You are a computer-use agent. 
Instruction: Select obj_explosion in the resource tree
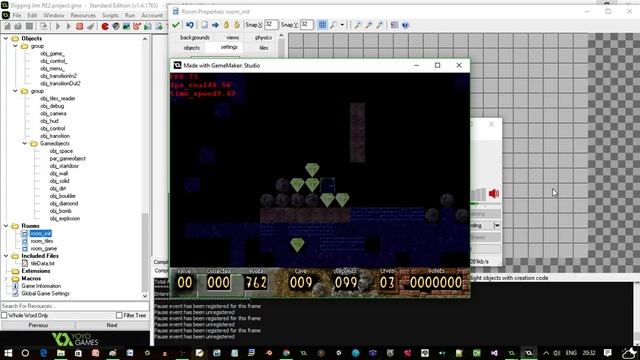64,218
